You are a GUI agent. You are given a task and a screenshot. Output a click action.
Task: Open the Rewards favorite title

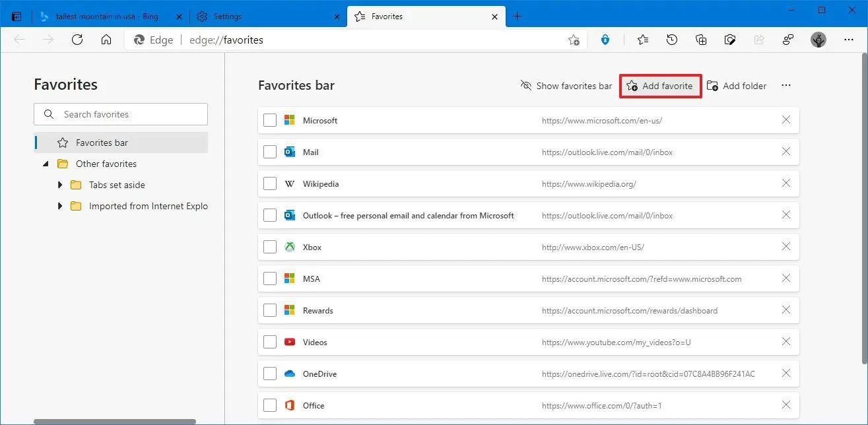tap(318, 310)
